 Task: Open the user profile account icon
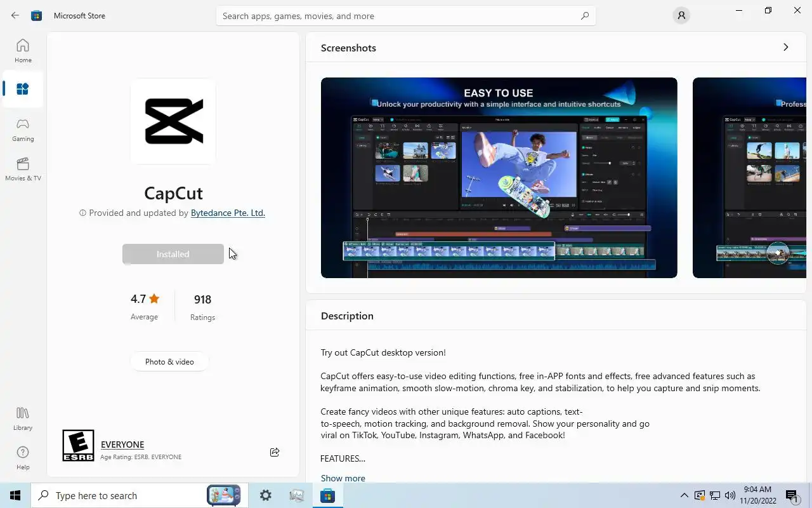coord(681,16)
